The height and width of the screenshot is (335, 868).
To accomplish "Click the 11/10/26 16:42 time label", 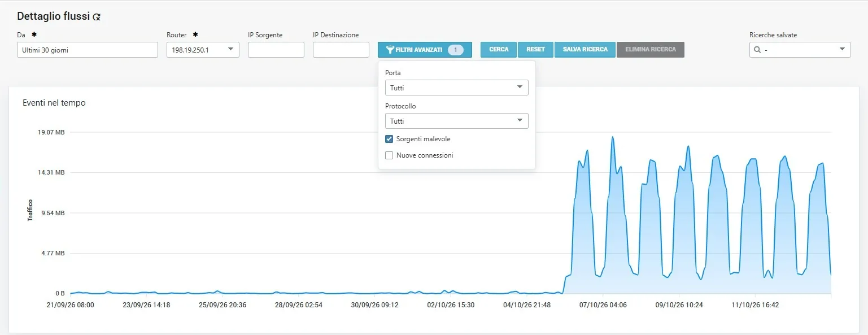I will [x=755, y=305].
